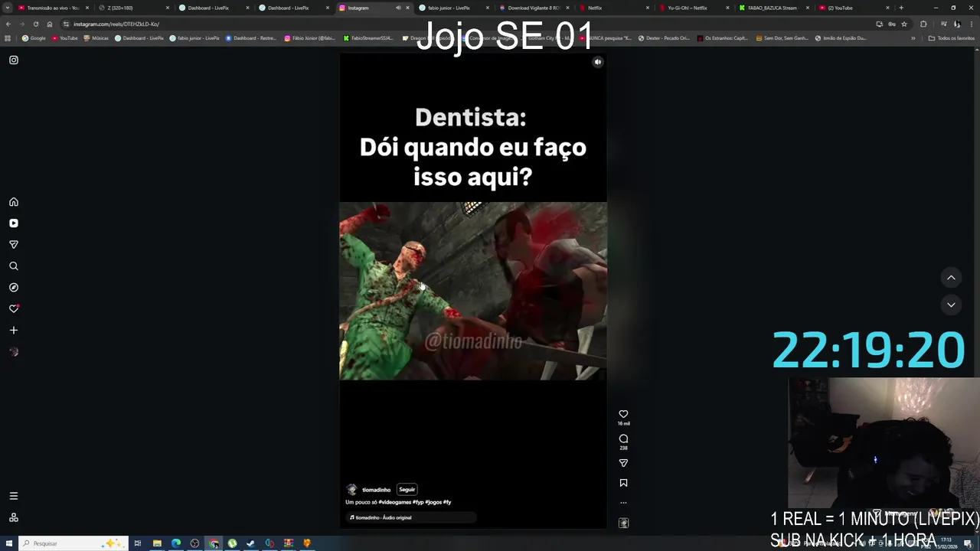Open OBS Studio from taskbar

click(x=194, y=543)
